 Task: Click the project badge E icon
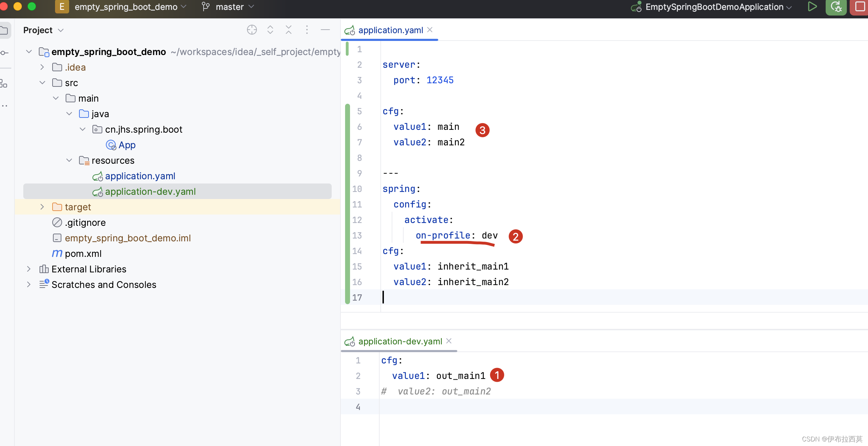point(62,7)
